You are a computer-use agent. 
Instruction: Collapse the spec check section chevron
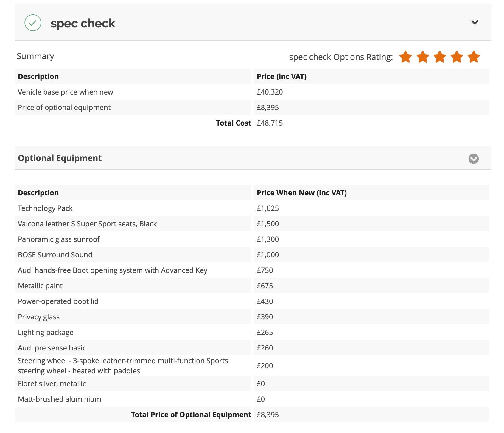475,22
